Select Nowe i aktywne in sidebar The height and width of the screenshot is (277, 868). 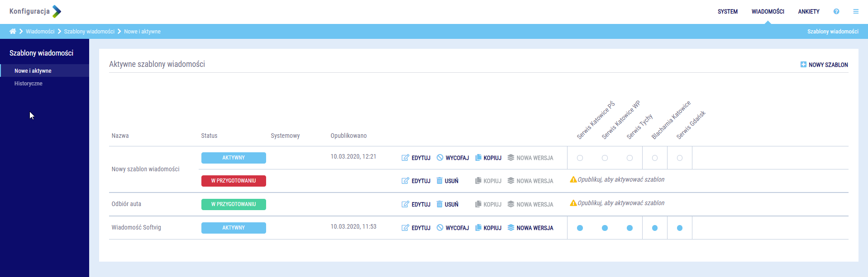33,71
